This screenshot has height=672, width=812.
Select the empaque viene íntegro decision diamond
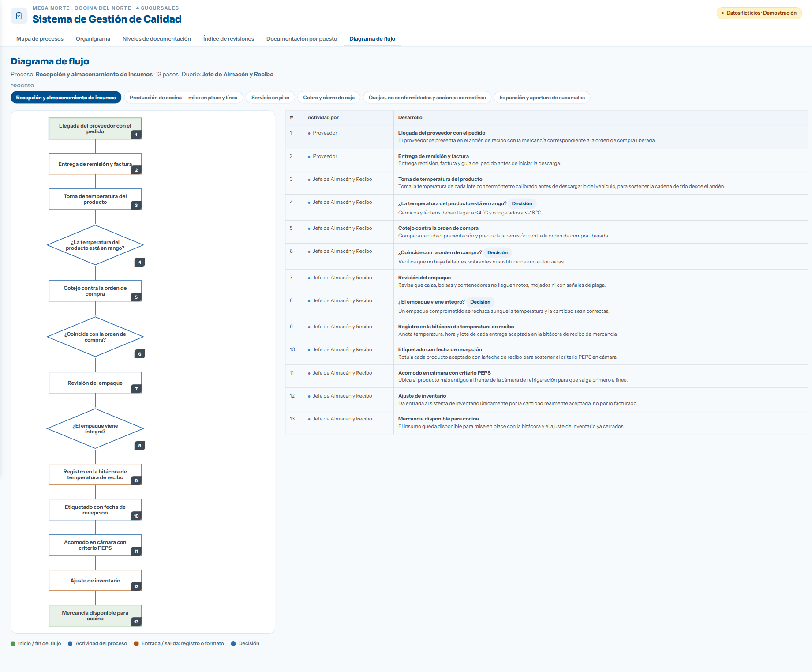[x=95, y=428]
